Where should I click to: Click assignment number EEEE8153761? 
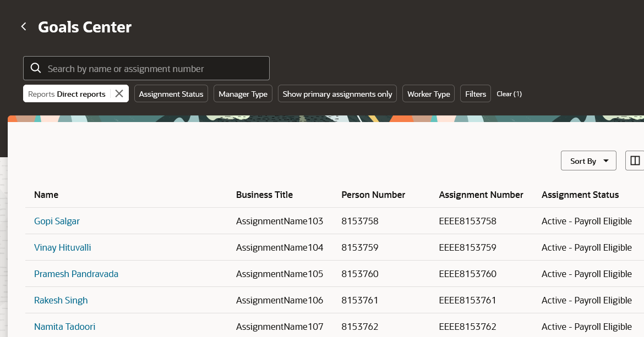tap(468, 300)
